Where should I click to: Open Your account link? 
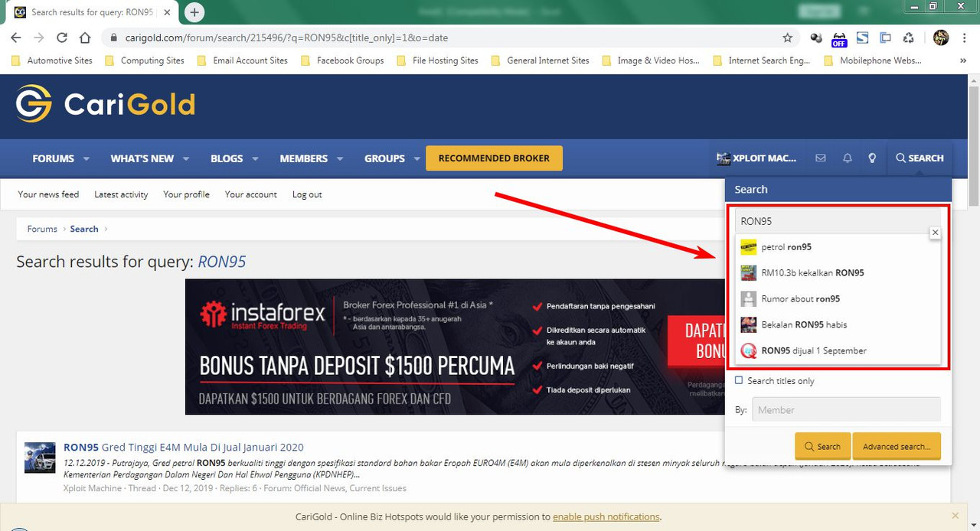tap(251, 194)
